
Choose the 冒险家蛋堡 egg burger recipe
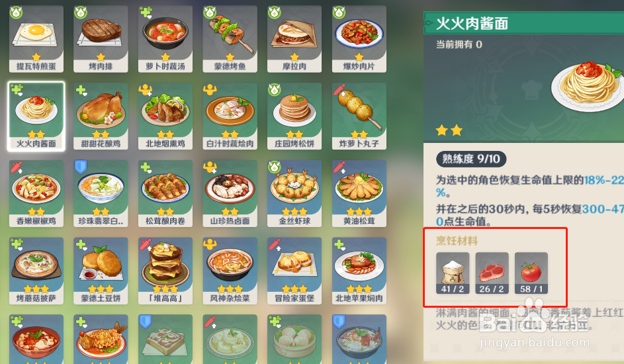coord(294,271)
